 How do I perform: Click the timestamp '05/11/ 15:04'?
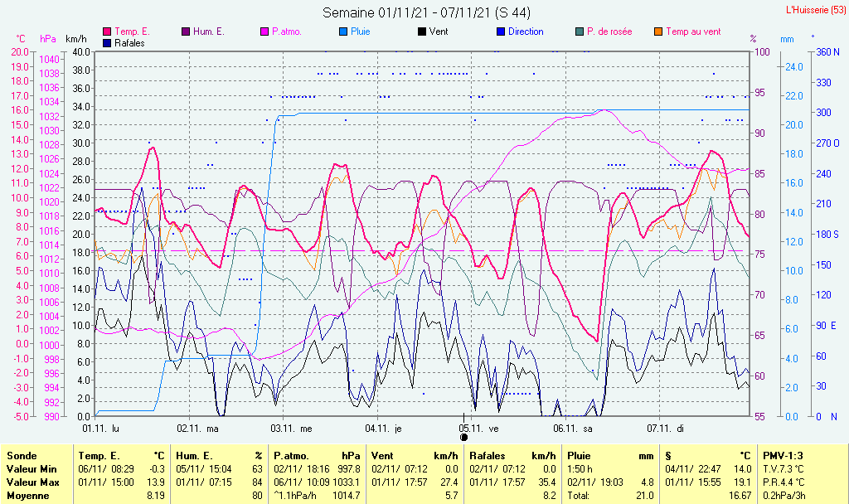point(204,469)
